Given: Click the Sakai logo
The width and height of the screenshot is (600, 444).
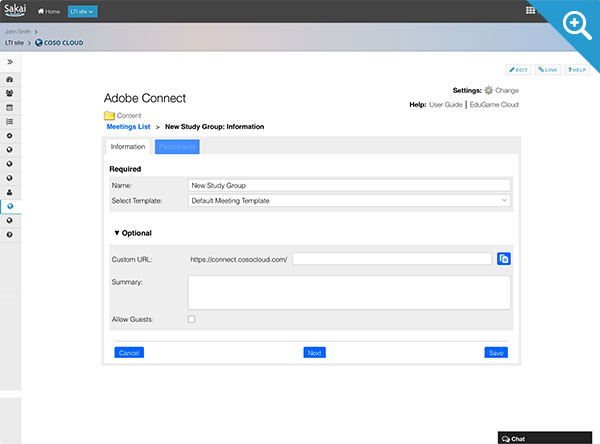Looking at the screenshot, I should coord(15,10).
